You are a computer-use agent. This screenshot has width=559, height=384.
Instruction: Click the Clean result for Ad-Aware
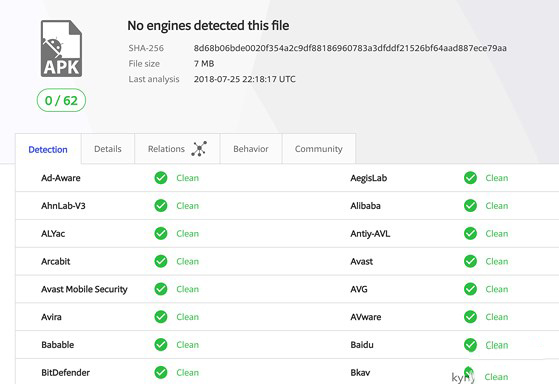pos(188,178)
